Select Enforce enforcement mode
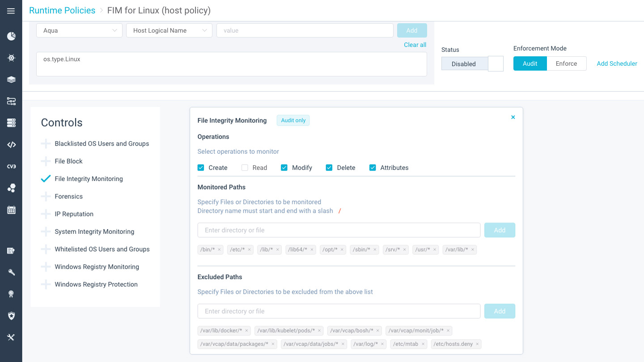The width and height of the screenshot is (644, 362). point(567,63)
